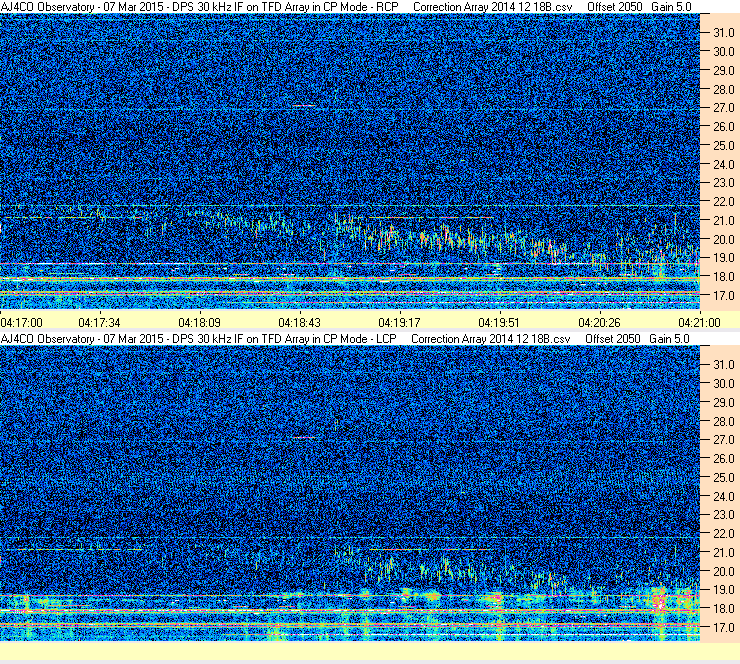
Task: Click the 29.0 frequency label on RCP axis
Action: pyautogui.click(x=723, y=71)
